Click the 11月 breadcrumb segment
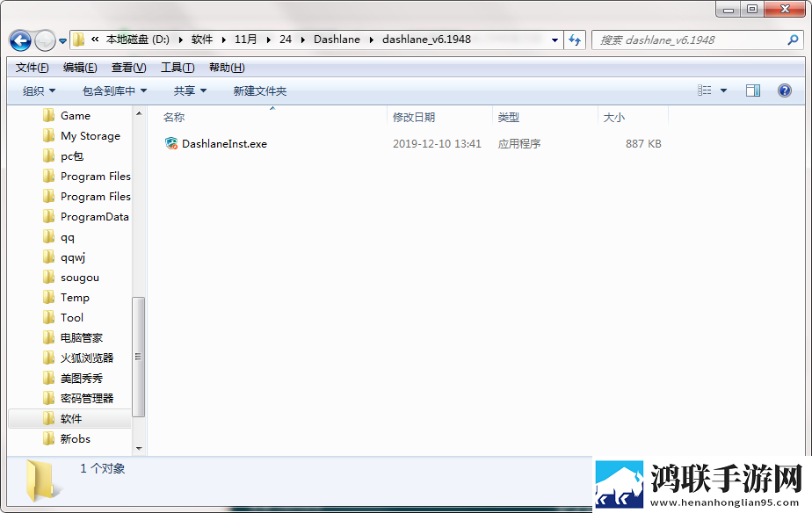The image size is (812, 513). [x=245, y=40]
